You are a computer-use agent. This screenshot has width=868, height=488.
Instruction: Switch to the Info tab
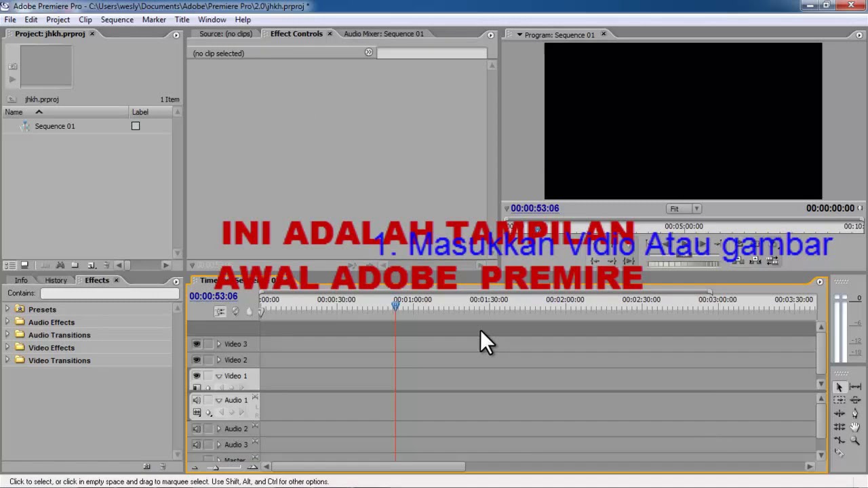pyautogui.click(x=21, y=281)
